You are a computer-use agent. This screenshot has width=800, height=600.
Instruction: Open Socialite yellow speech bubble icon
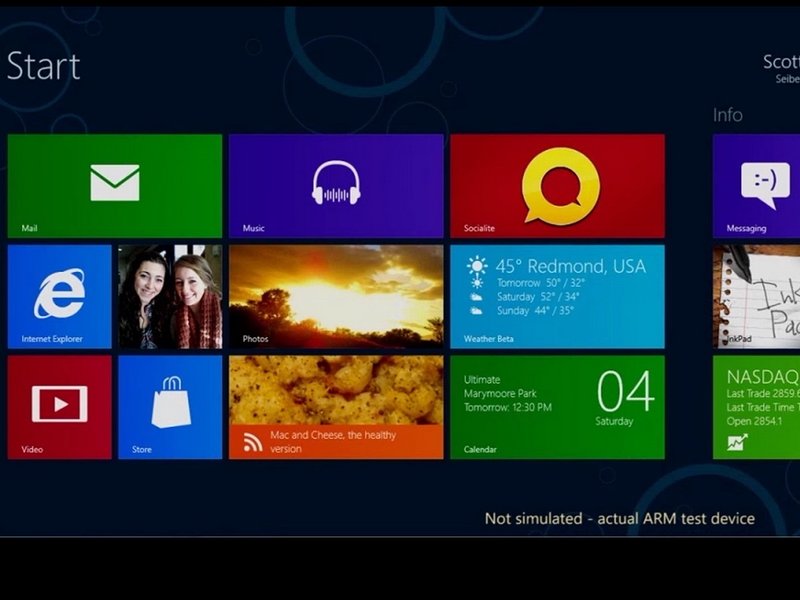point(561,186)
